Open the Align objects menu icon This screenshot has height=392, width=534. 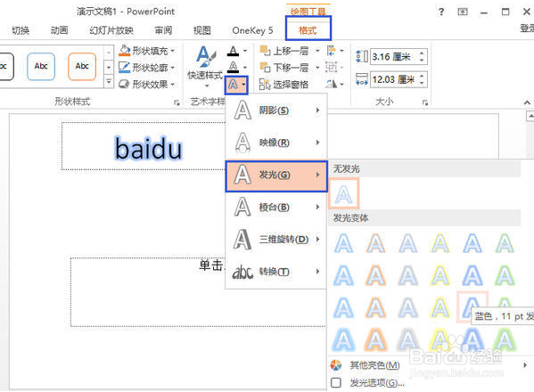[x=335, y=51]
